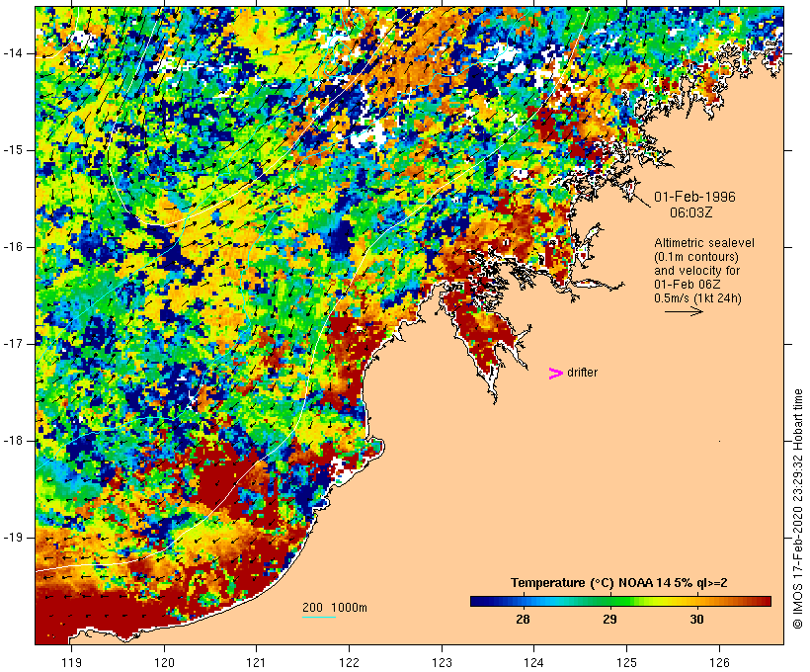The height and width of the screenshot is (672, 810).
Task: Click the temperature color bar
Action: (x=620, y=601)
